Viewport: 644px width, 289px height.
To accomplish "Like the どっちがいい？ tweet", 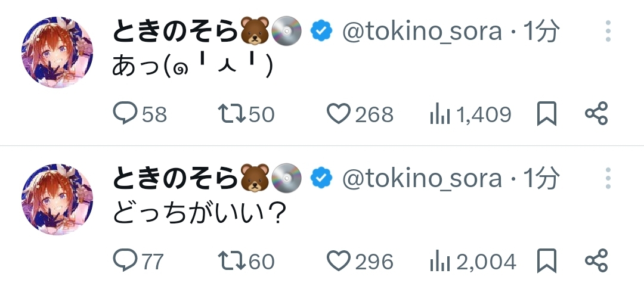I will 339,260.
